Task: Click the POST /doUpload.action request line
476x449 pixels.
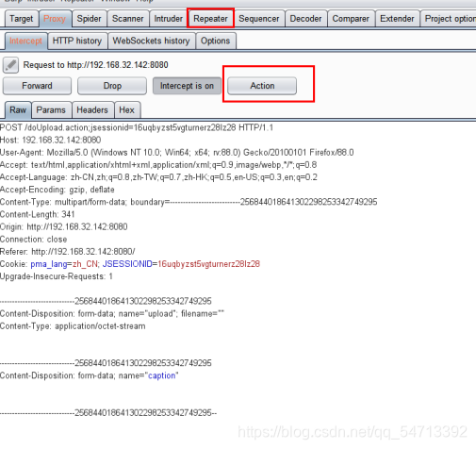Action: (137, 127)
